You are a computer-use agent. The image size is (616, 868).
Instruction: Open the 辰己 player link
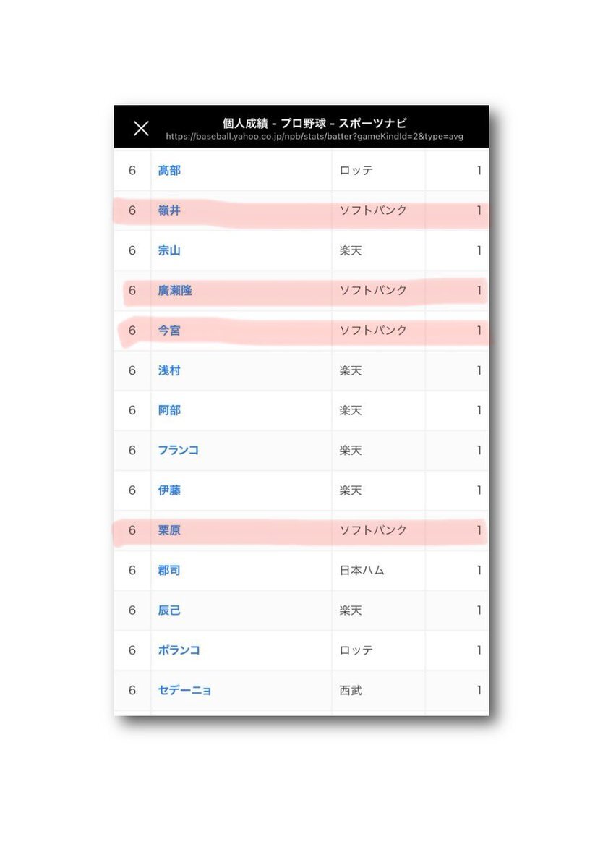pos(169,610)
